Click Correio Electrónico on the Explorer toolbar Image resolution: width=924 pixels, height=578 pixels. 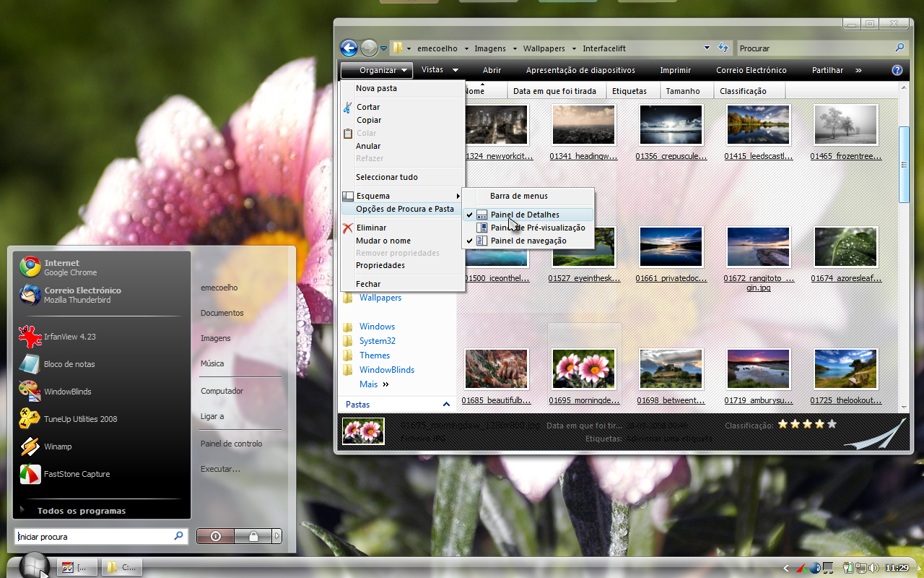tap(751, 70)
